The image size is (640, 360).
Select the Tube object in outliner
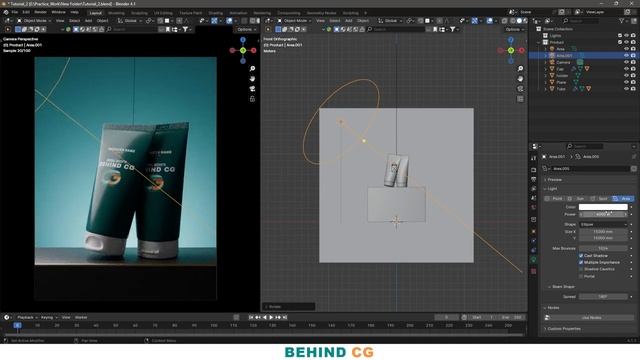(561, 89)
